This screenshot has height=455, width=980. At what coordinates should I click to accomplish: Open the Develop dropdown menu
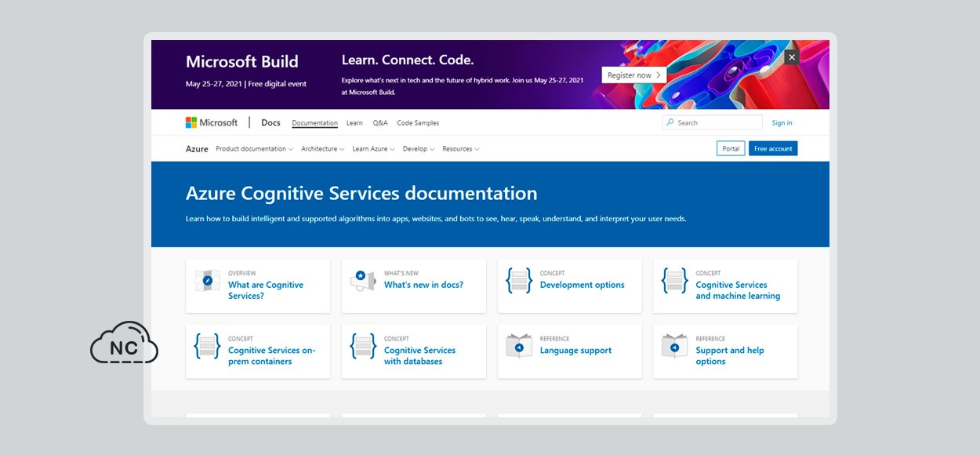[x=419, y=149]
